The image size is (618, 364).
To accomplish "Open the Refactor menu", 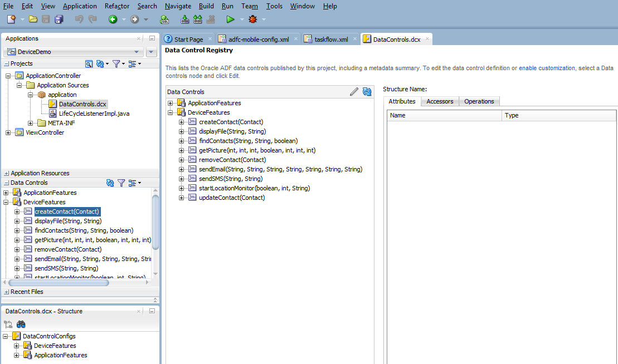I will coord(117,6).
